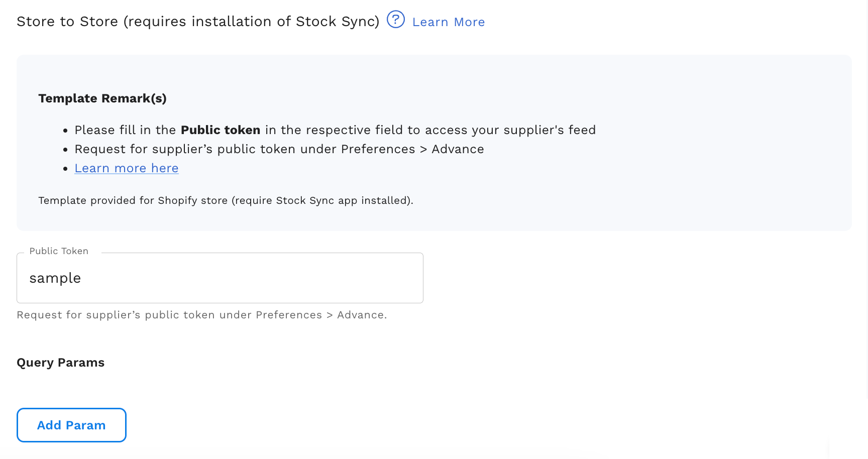
Task: Click the question mark help icon
Action: [x=396, y=20]
